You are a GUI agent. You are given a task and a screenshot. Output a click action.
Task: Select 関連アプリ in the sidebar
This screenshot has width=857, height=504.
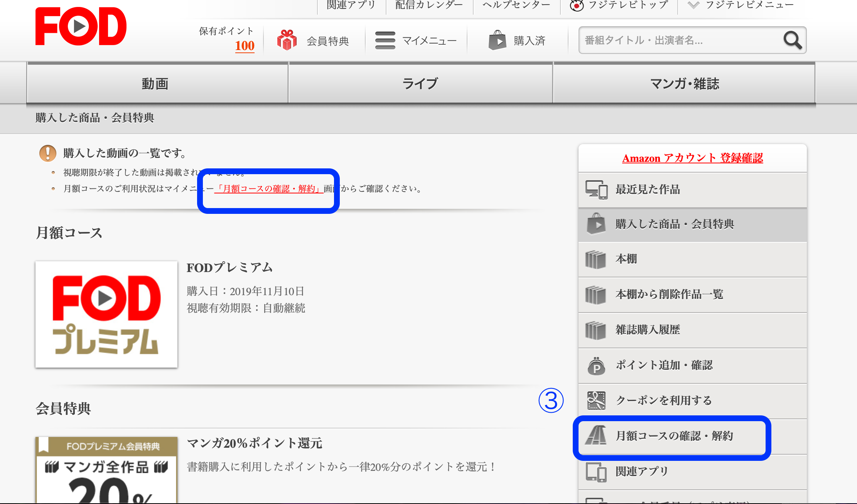click(x=692, y=472)
